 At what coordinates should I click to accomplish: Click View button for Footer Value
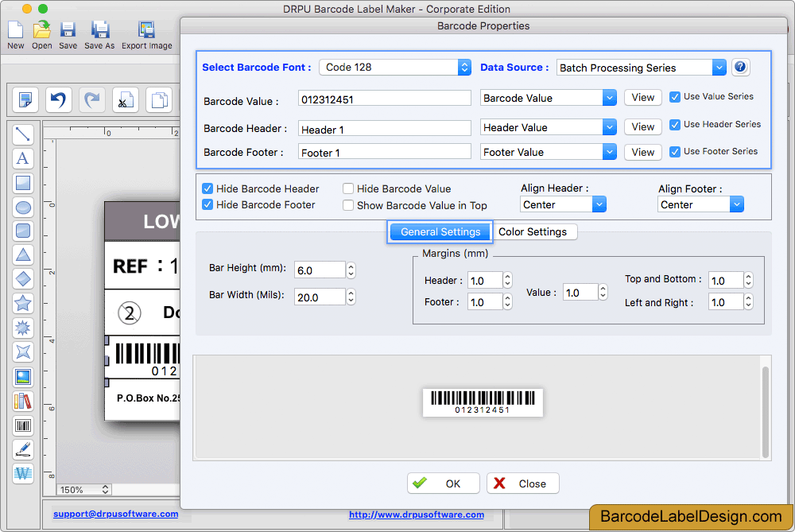(643, 152)
